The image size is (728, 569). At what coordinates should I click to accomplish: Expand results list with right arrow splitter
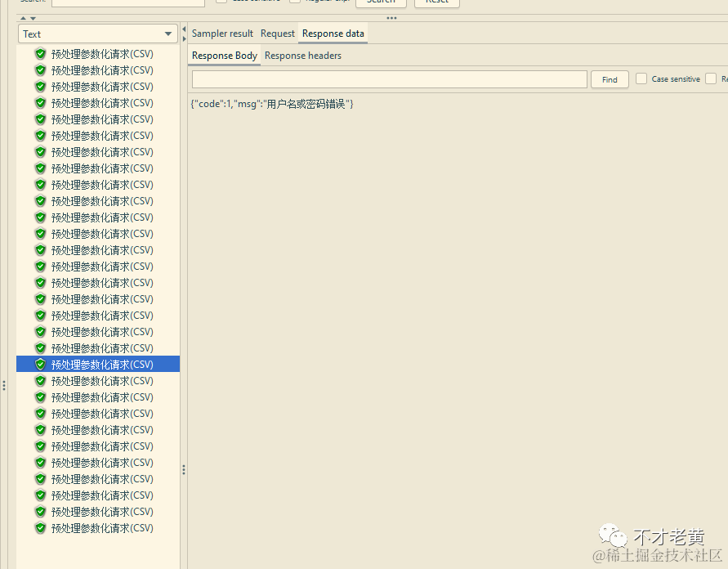(x=184, y=39)
